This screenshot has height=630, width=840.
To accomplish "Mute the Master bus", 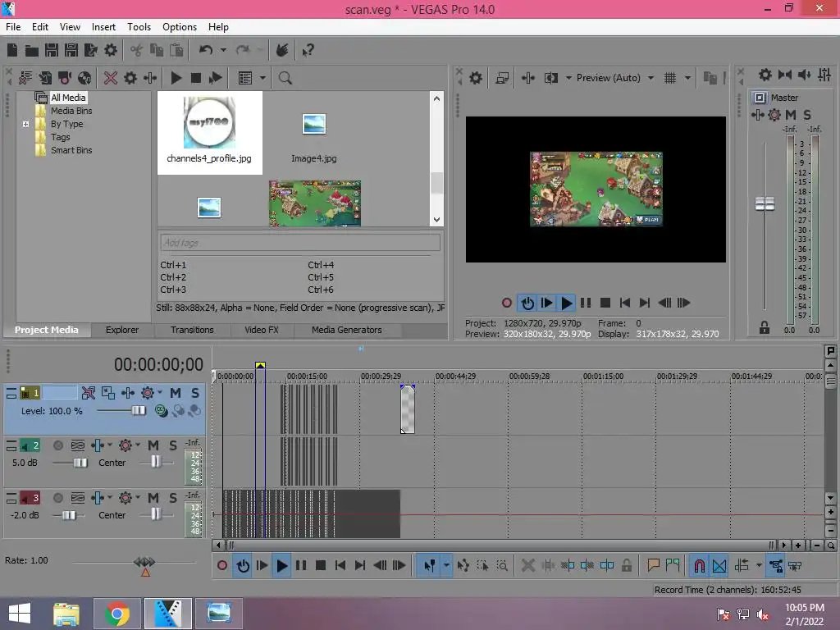I will point(791,115).
